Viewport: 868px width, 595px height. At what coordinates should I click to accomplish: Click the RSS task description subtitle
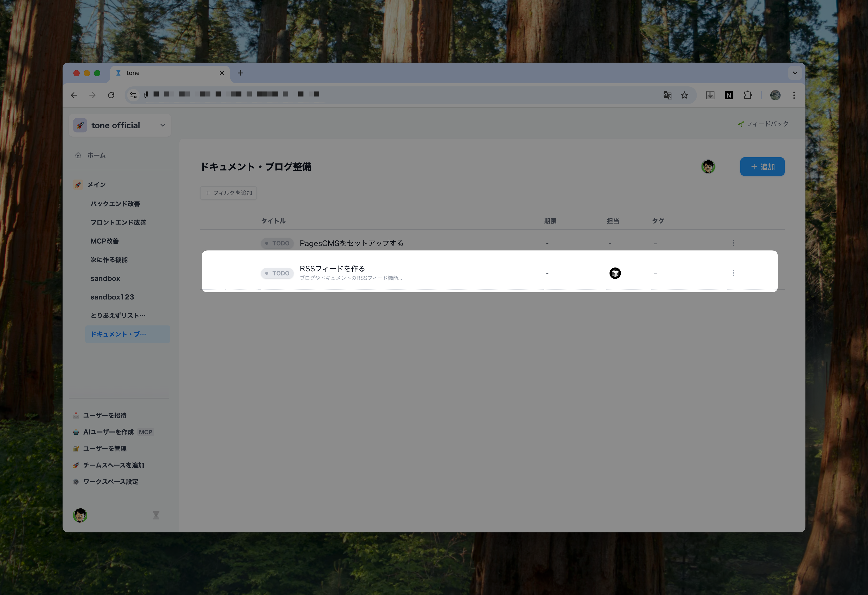351,278
